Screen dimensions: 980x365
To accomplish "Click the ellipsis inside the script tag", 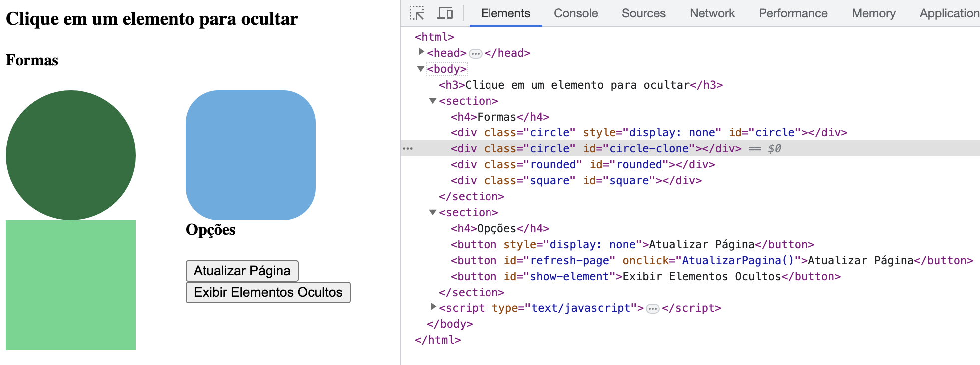I will point(653,309).
